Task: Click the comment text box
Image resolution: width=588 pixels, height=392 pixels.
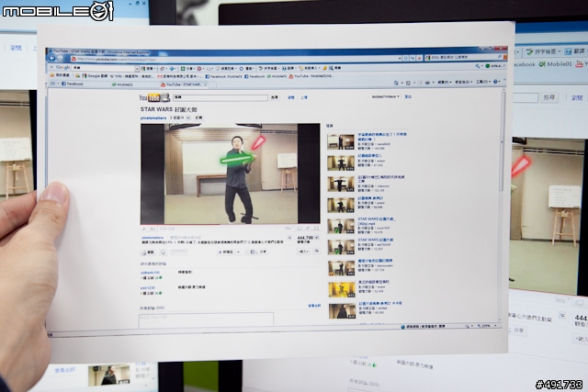Action: [206, 320]
